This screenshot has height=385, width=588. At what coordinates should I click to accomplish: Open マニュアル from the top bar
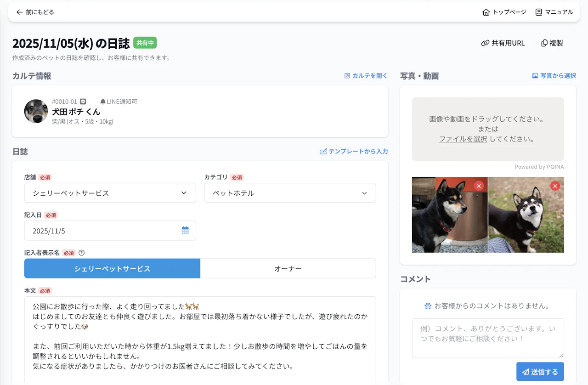click(x=554, y=12)
